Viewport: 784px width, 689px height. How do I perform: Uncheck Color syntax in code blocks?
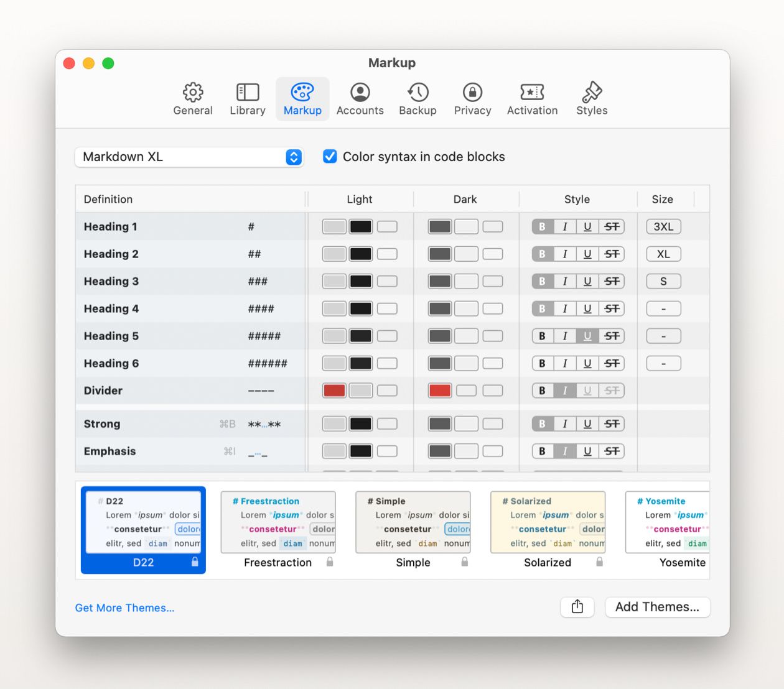(x=330, y=157)
